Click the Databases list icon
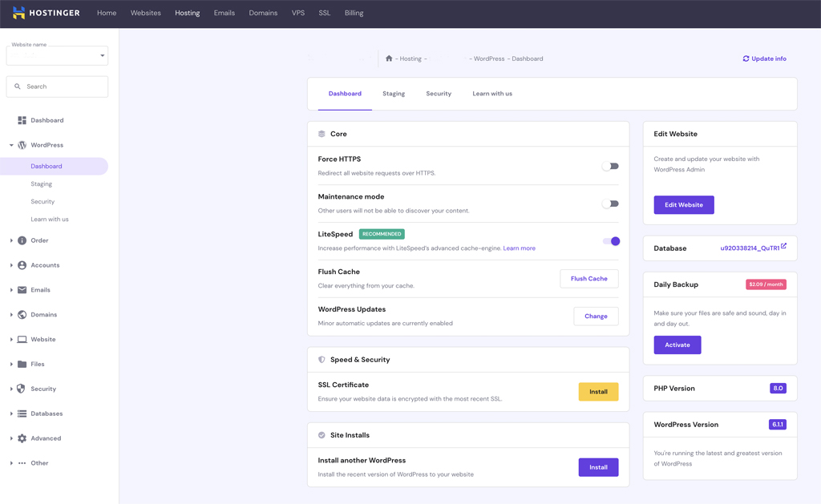The width and height of the screenshot is (821, 504). click(x=22, y=413)
